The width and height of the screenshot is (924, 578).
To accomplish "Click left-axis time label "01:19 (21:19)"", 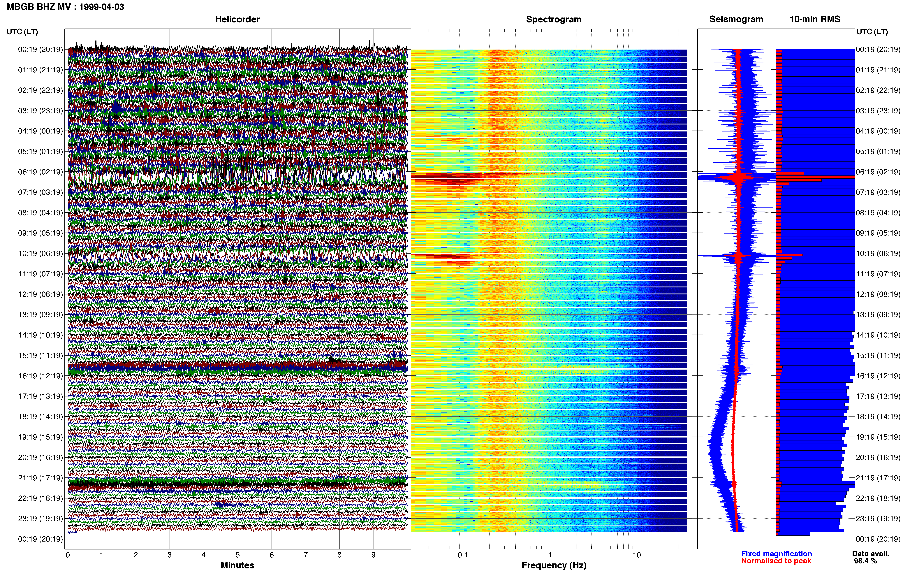I will 41,70.
